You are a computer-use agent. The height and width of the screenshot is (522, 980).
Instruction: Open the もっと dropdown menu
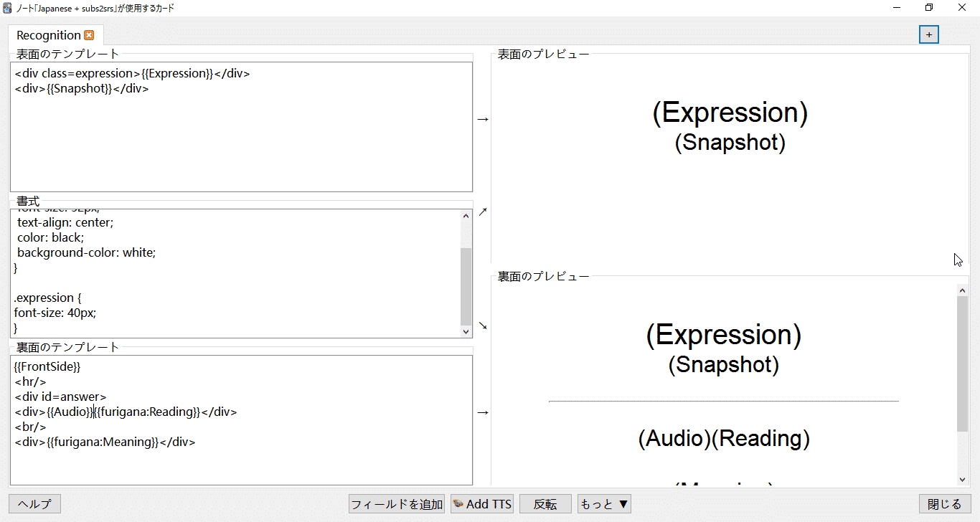(604, 504)
